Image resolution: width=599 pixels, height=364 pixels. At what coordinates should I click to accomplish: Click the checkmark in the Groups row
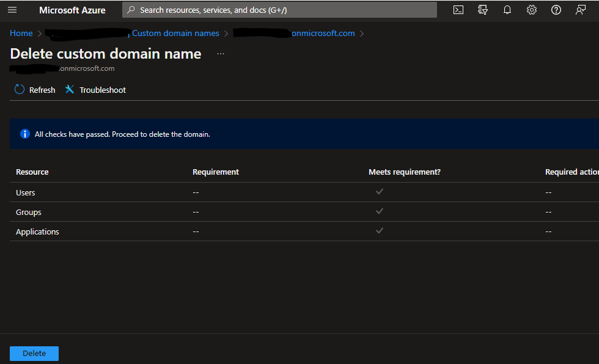[x=380, y=211]
